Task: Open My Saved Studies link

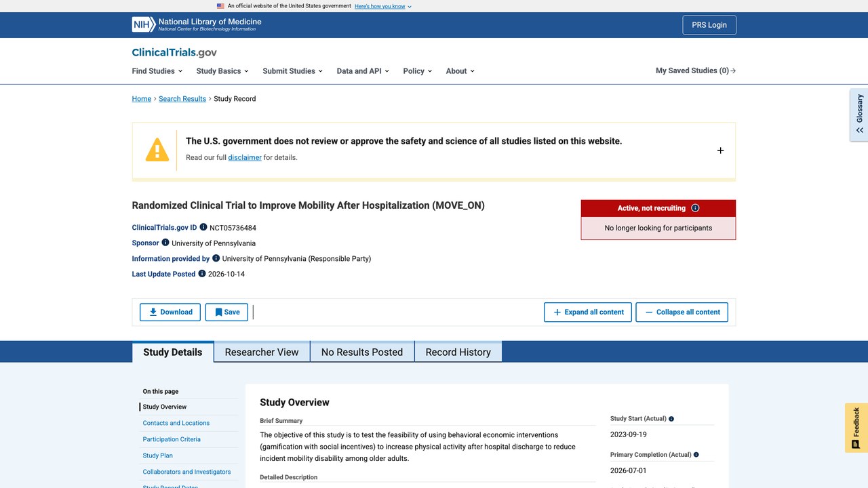Action: [696, 70]
